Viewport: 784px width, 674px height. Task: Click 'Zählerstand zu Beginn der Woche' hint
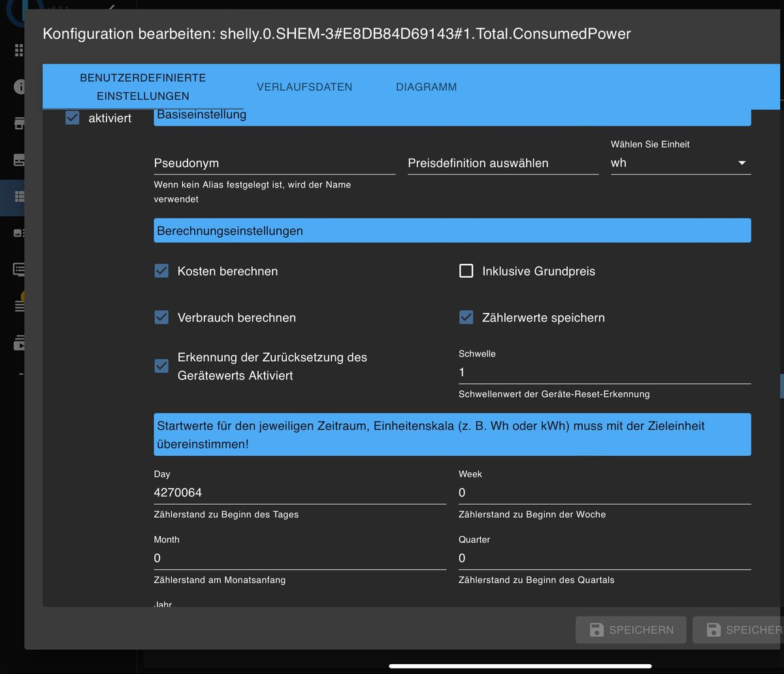pyautogui.click(x=532, y=515)
